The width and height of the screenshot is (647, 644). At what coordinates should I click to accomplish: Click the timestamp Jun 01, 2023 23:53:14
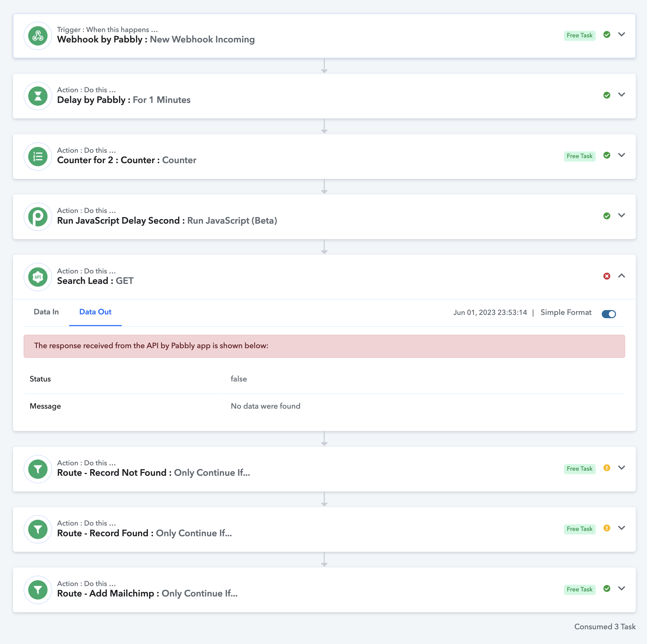pyautogui.click(x=490, y=312)
